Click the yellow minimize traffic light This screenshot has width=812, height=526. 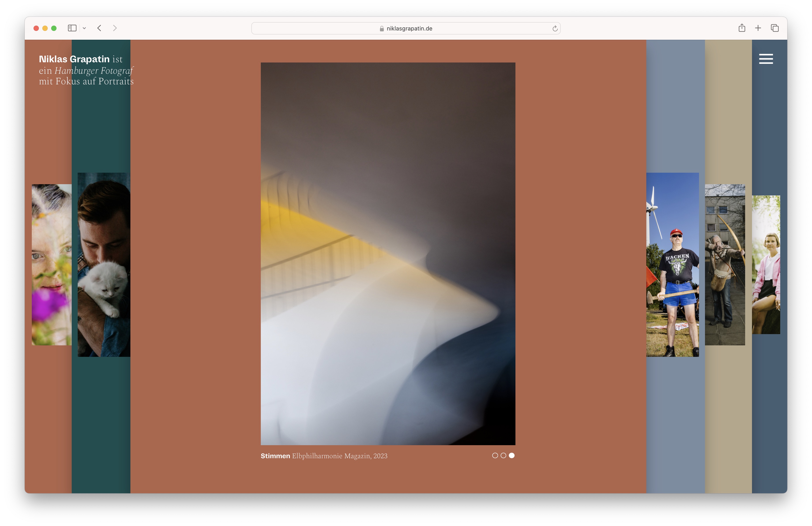45,28
